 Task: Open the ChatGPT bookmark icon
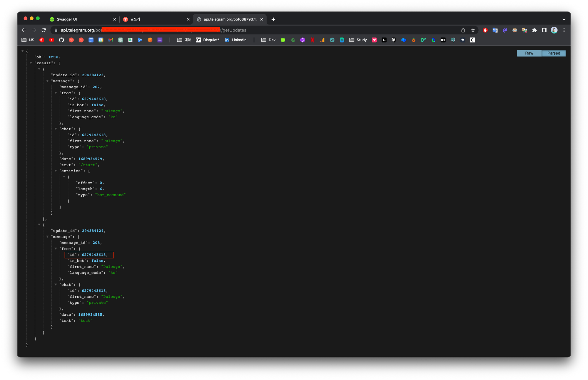(x=121, y=40)
